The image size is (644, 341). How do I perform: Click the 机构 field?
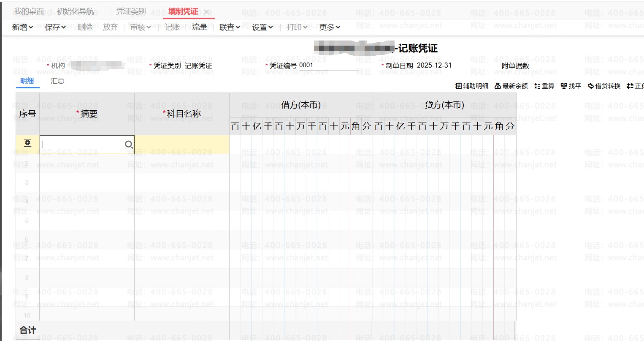pyautogui.click(x=97, y=65)
